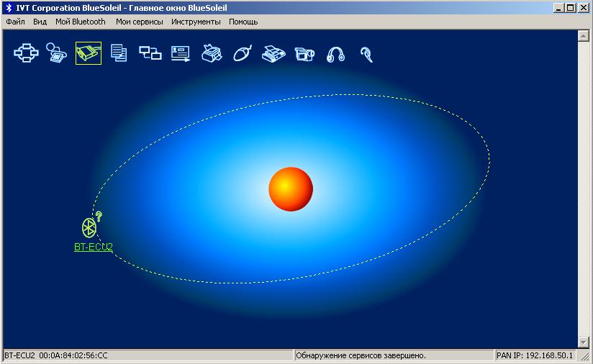593x364 pixels.
Task: Open the File Transfer documents icon
Action: click(119, 53)
